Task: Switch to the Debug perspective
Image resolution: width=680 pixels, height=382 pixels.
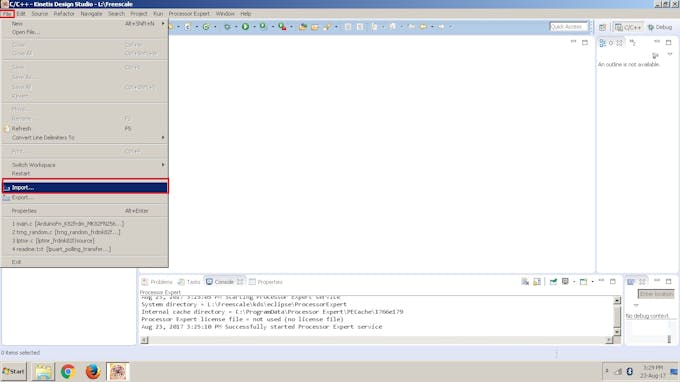Action: 660,27
